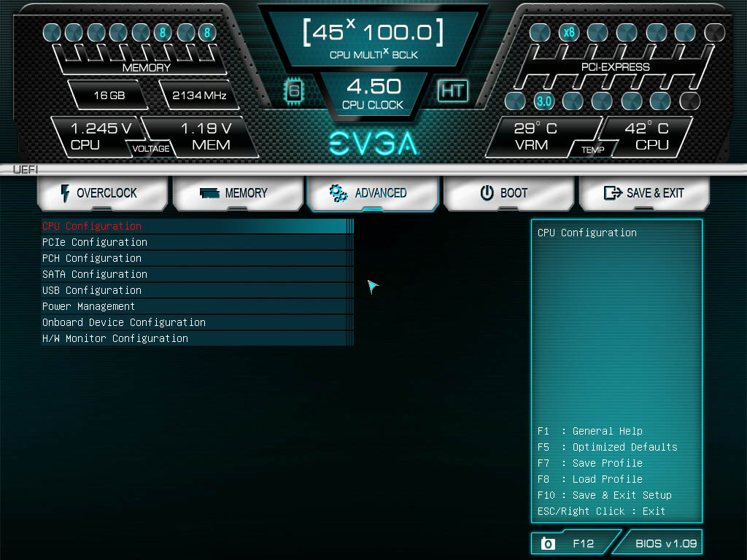The height and width of the screenshot is (560, 747).
Task: Click the F10 Save & Exit Setup hint
Action: coord(605,495)
